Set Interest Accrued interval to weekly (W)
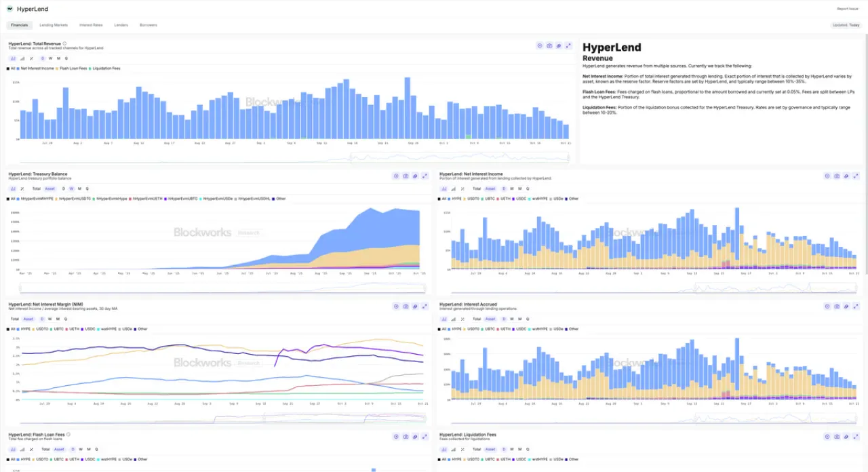This screenshot has width=868, height=472. click(512, 319)
